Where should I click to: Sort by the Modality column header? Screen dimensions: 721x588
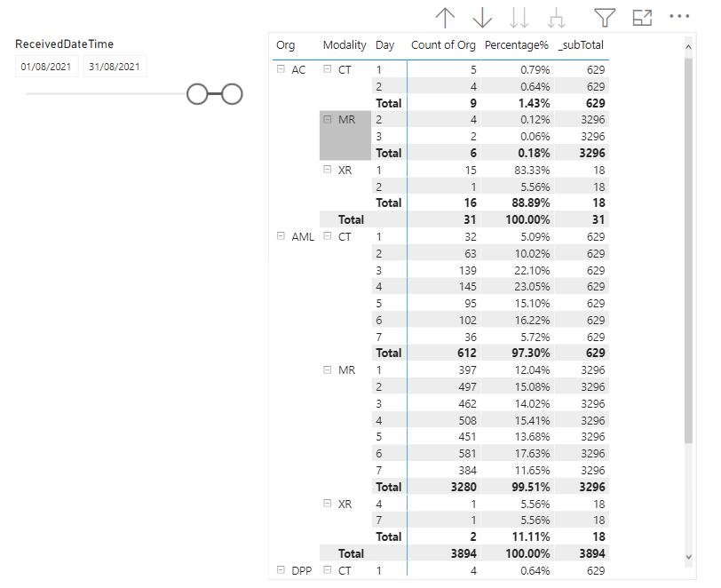coord(345,45)
